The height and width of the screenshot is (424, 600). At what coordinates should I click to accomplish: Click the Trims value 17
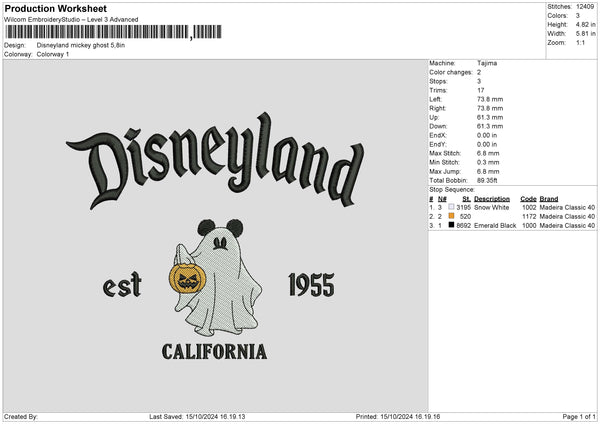481,90
